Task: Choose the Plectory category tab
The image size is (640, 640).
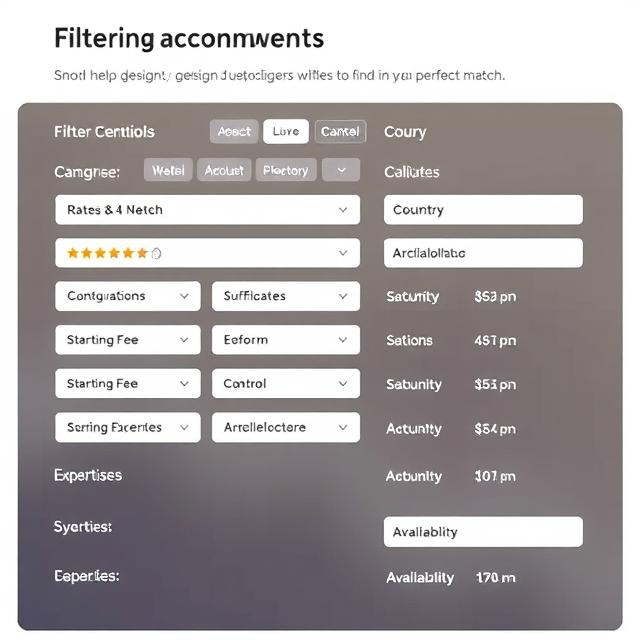Action: point(286,170)
